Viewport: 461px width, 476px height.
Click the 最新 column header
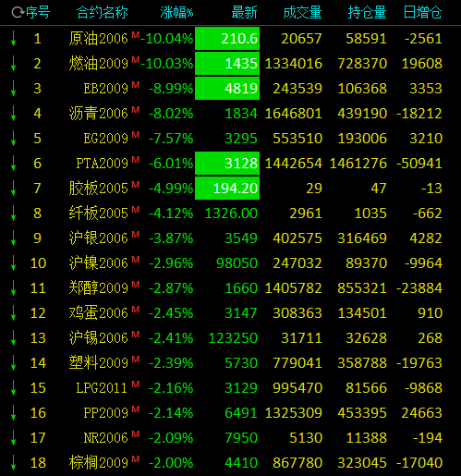pos(244,13)
